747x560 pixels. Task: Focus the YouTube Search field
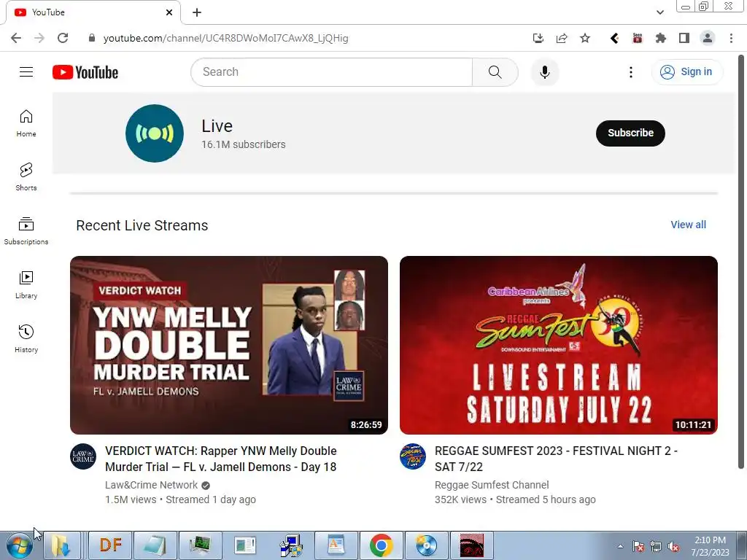pos(332,72)
